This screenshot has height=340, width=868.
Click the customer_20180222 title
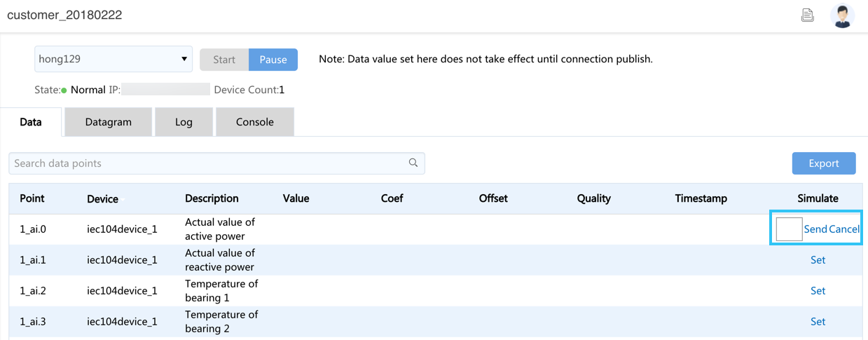64,15
